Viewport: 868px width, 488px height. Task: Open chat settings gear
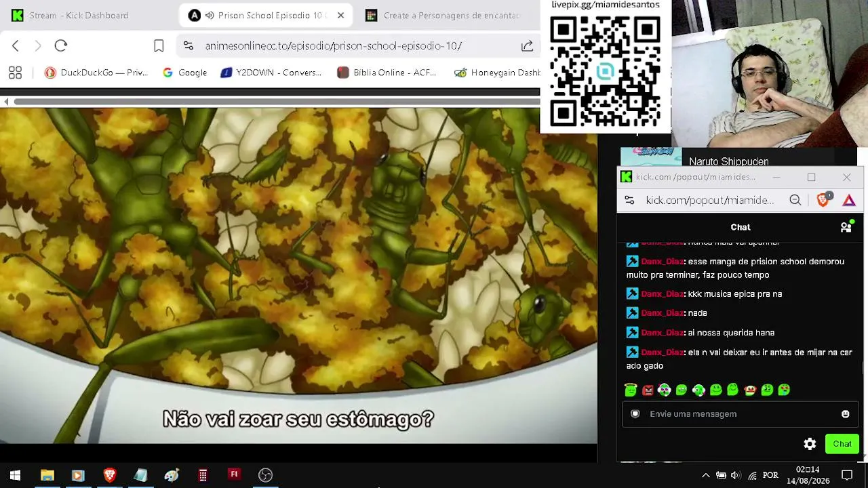[x=810, y=444]
